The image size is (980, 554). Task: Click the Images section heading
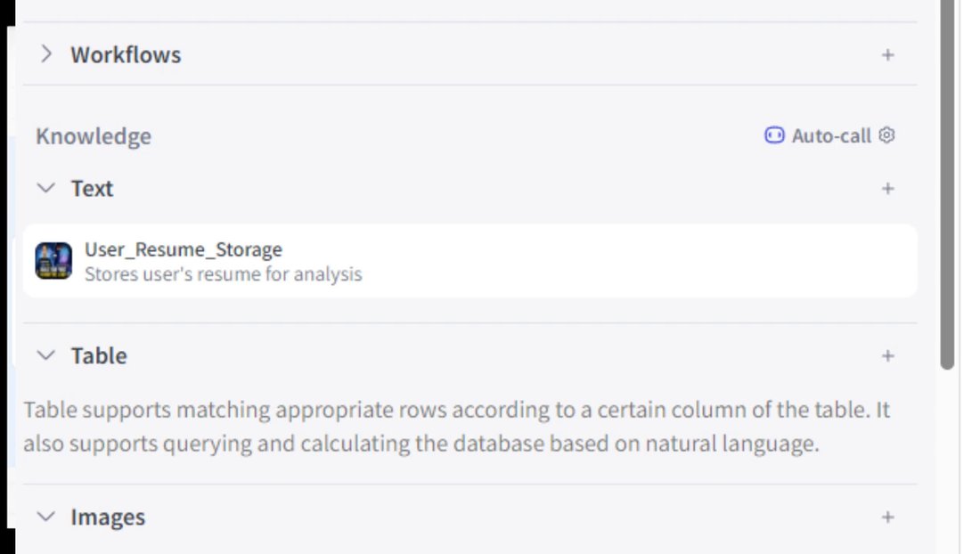click(108, 517)
